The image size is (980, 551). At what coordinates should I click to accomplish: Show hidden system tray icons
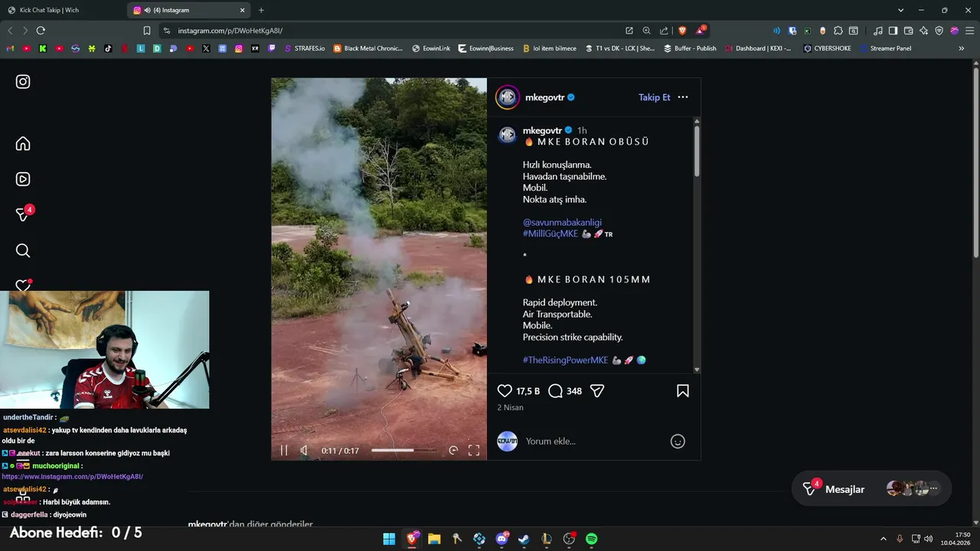[x=883, y=539]
